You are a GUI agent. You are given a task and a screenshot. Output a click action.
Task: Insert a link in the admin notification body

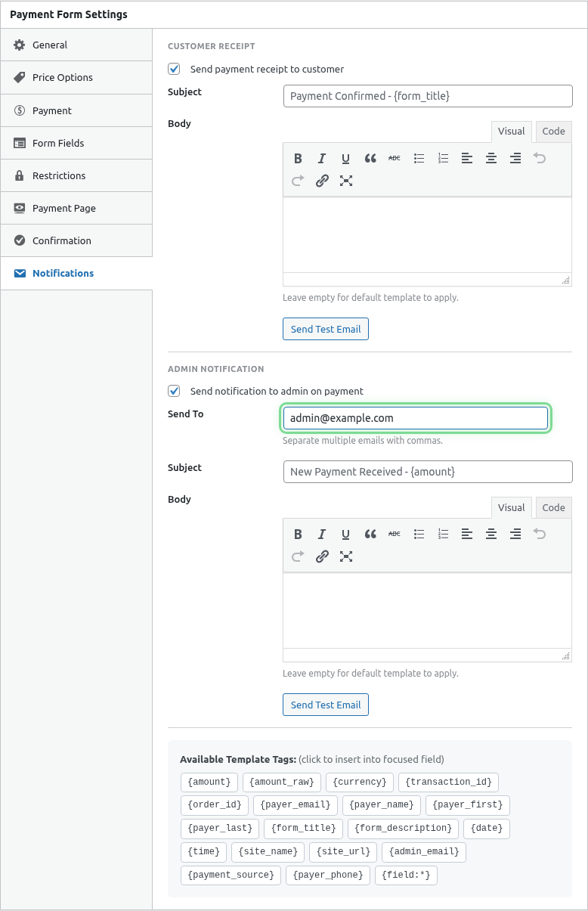coord(322,556)
